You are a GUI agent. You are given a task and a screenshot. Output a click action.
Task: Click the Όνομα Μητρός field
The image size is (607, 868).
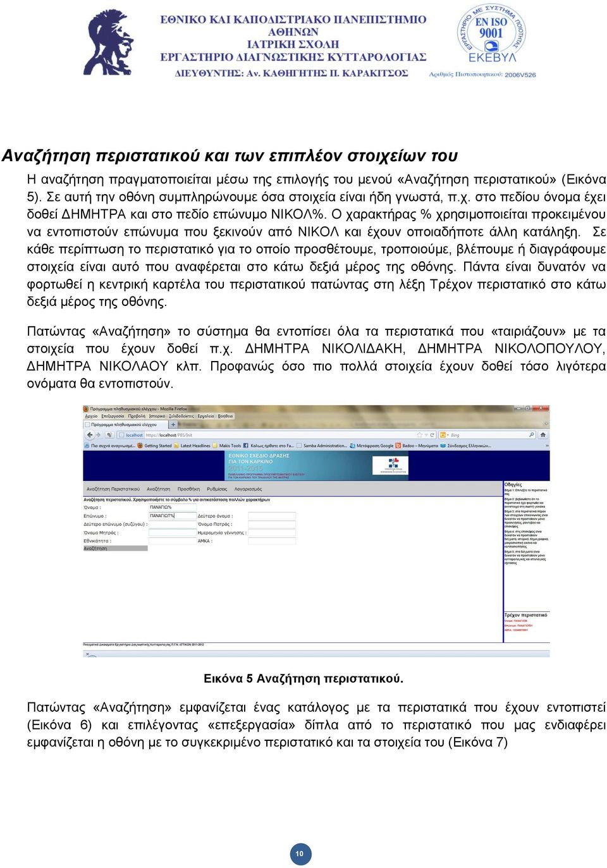[172, 532]
